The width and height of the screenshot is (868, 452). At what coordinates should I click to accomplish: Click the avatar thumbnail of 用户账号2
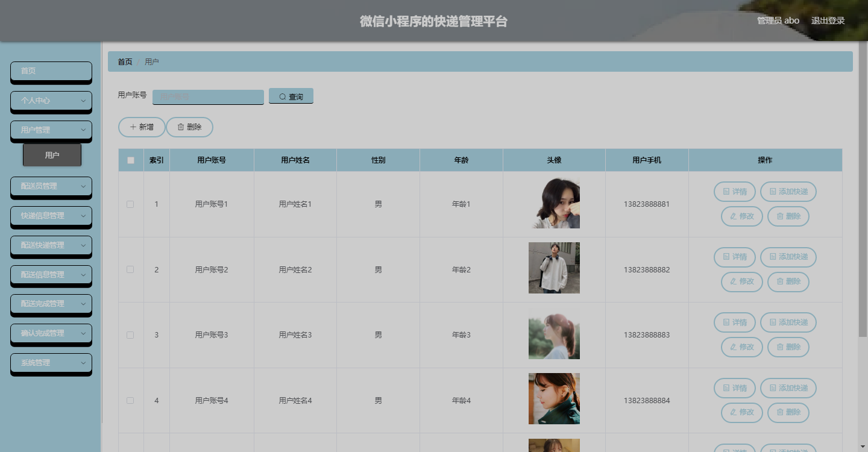point(554,268)
